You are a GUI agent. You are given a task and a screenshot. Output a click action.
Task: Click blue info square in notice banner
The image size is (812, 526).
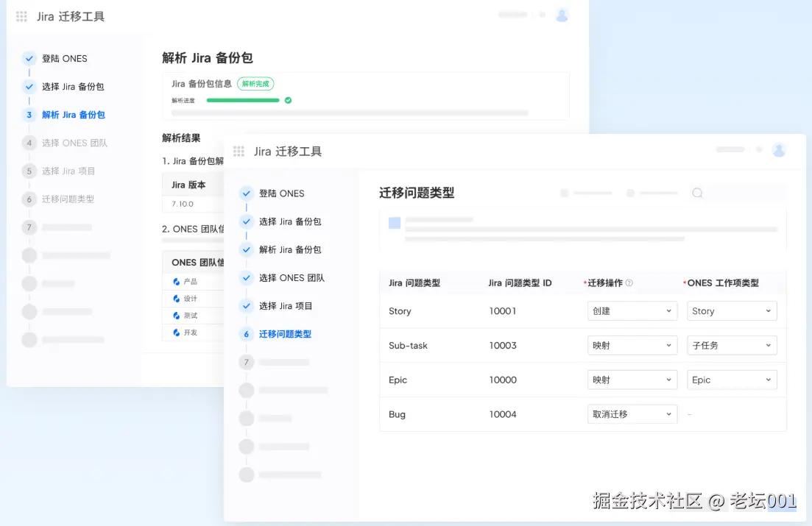point(395,223)
